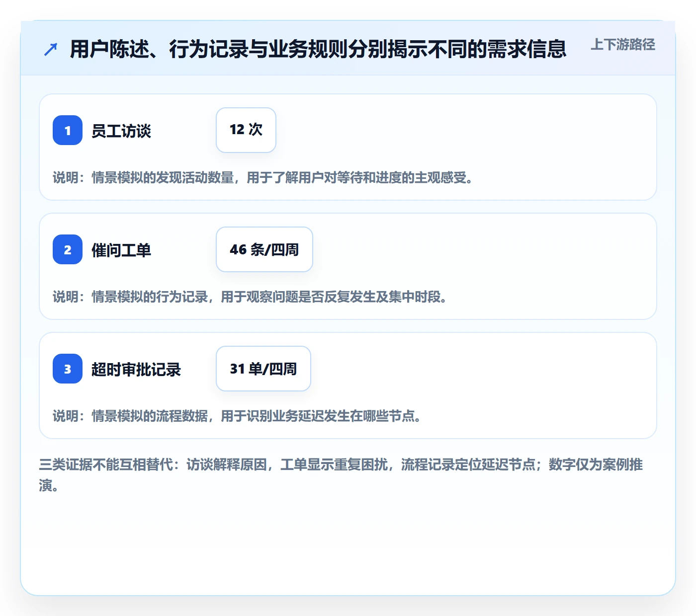Image resolution: width=696 pixels, height=616 pixels.
Task: Select the 催问工单 item title
Action: pos(121,250)
